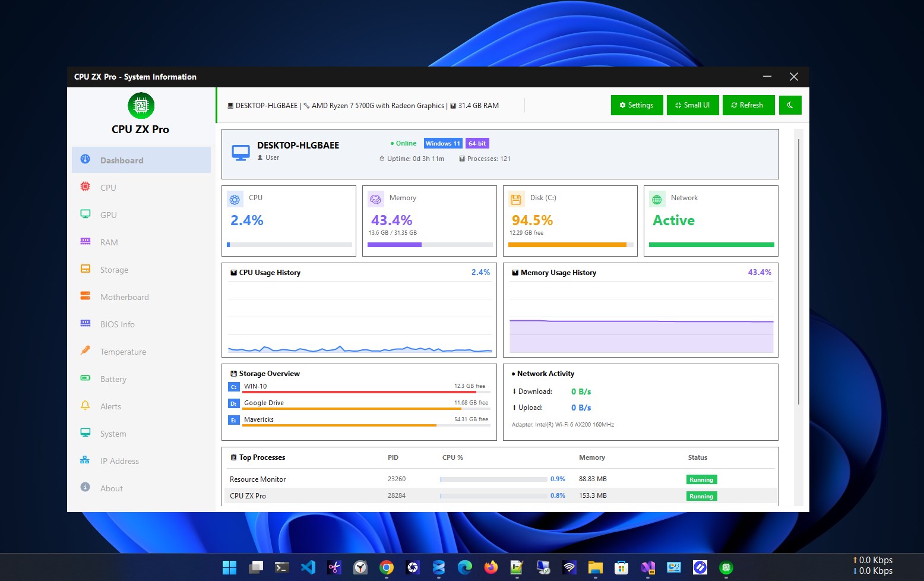
Task: Open the Dashboard sidebar item
Action: click(141, 160)
